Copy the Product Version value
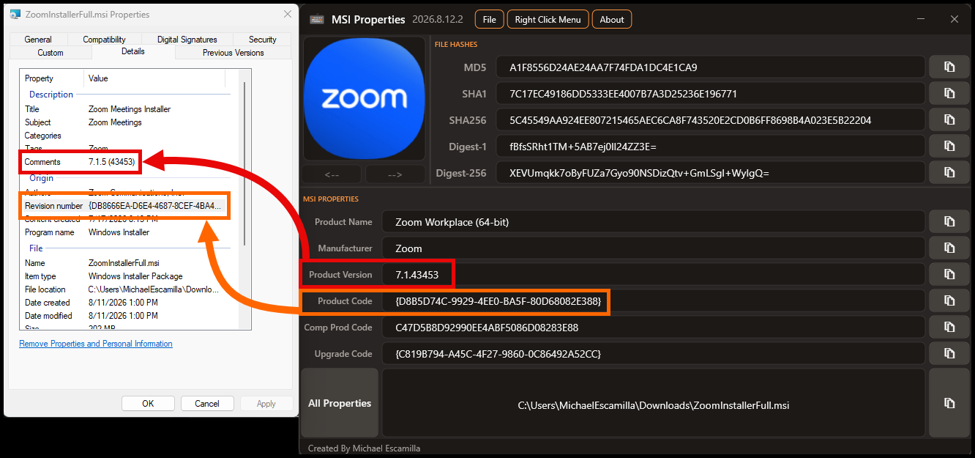The height and width of the screenshot is (458, 975). (x=949, y=274)
